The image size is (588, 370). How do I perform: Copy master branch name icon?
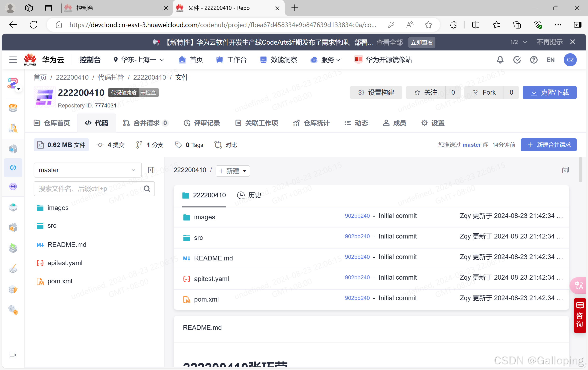click(485, 145)
